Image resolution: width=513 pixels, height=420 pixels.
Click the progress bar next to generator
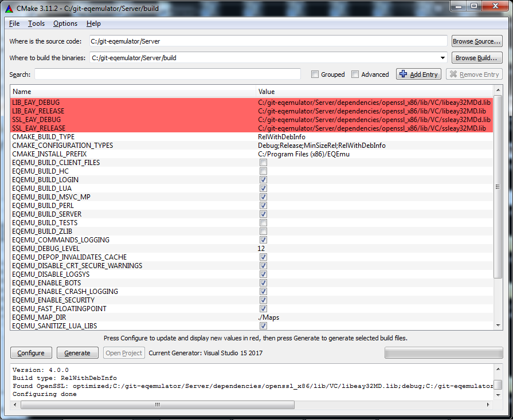[x=444, y=353]
